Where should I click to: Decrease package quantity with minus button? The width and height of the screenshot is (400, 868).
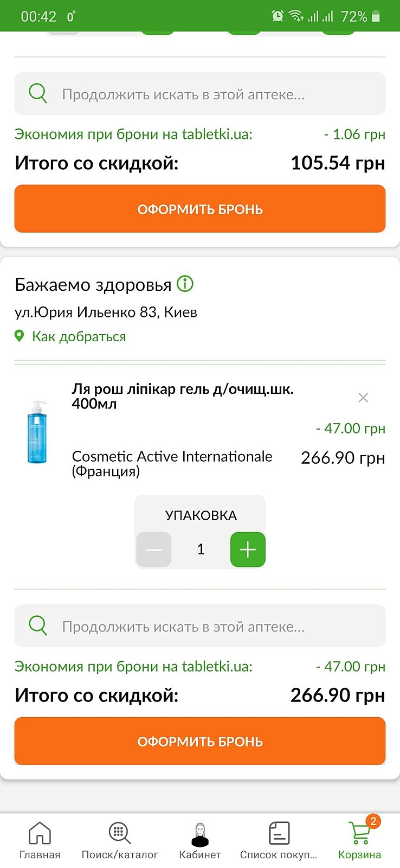point(154,550)
